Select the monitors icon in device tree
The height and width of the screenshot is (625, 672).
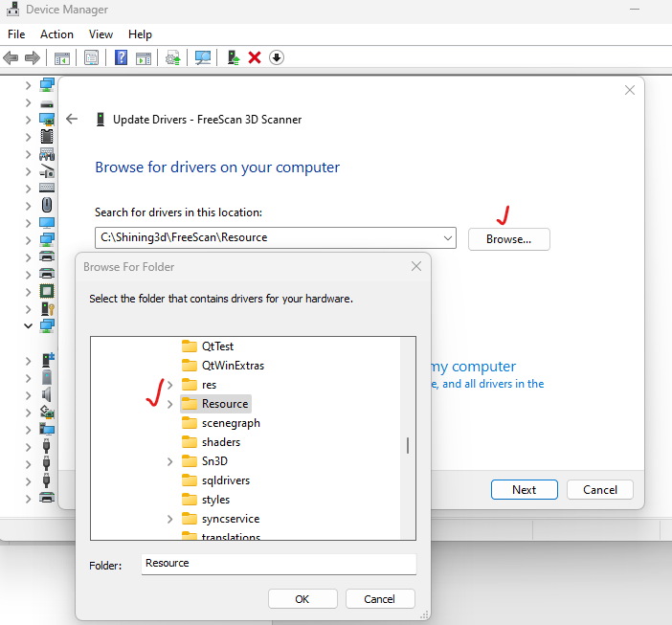pyautogui.click(x=47, y=223)
